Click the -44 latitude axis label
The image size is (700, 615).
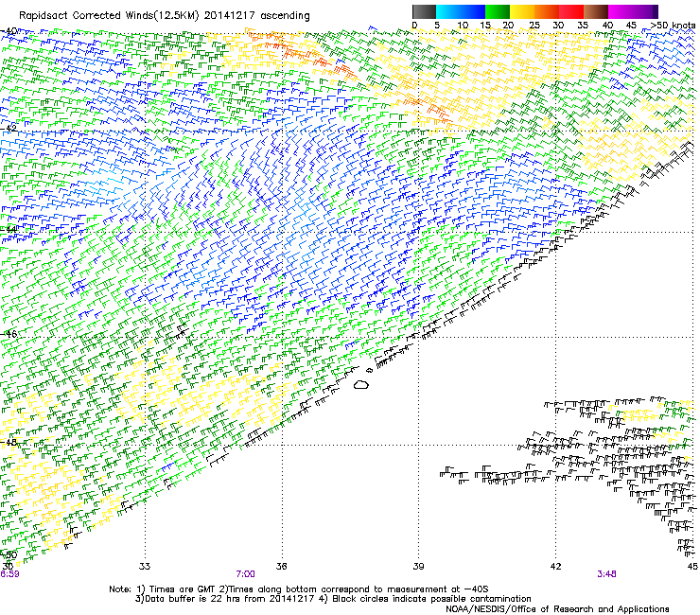pos(9,229)
